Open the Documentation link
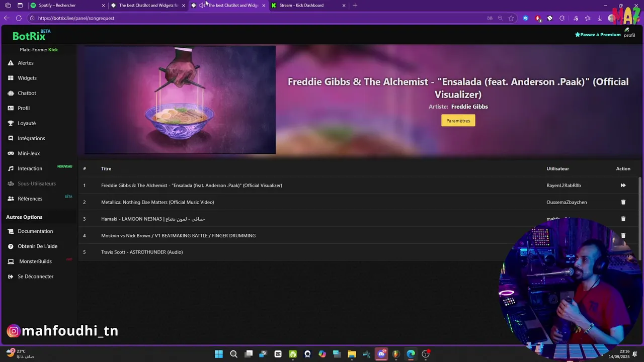 coord(35,231)
